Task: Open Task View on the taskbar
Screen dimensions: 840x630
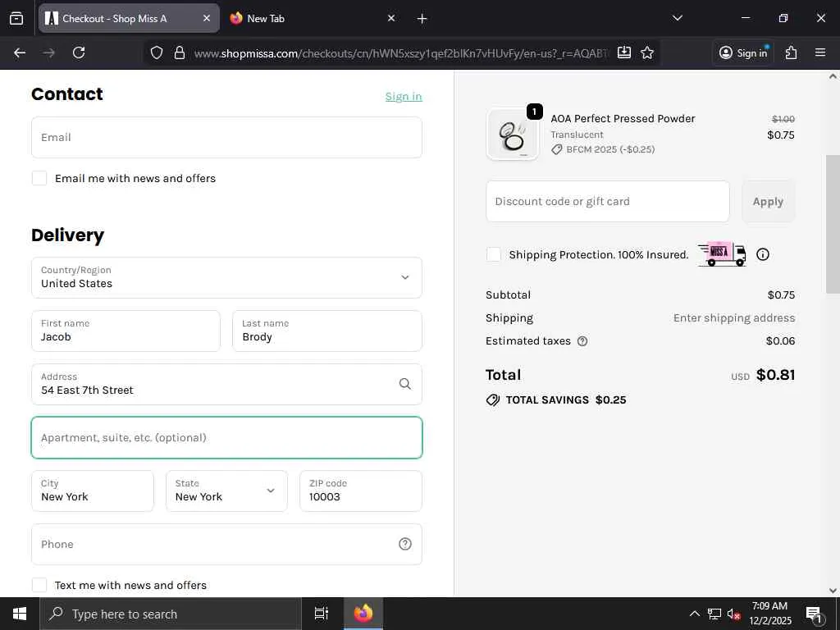Action: point(322,614)
